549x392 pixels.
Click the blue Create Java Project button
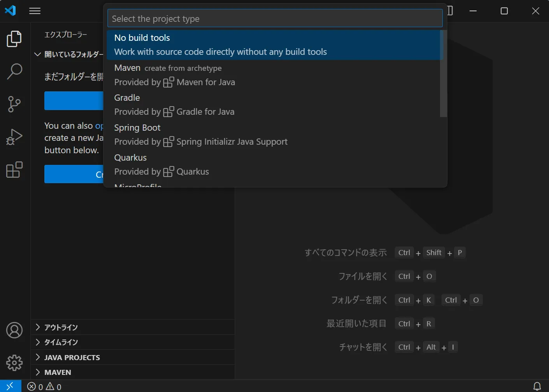click(x=74, y=174)
